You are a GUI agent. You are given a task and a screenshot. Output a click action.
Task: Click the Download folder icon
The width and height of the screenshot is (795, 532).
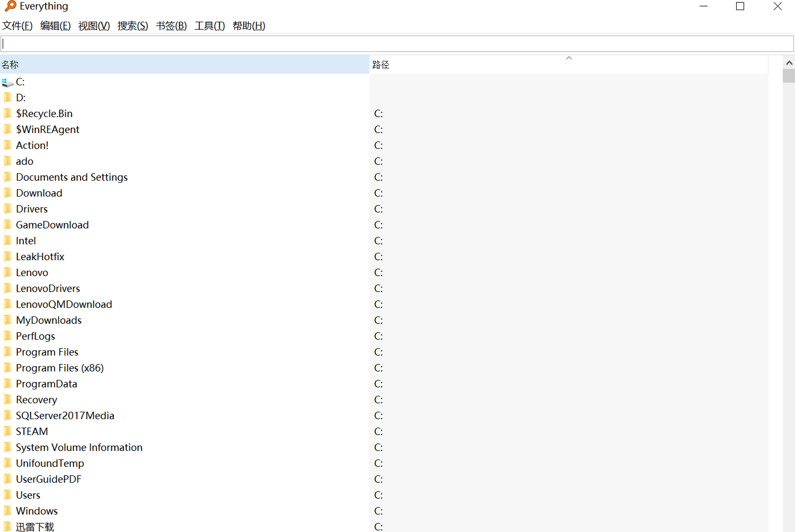pos(8,193)
